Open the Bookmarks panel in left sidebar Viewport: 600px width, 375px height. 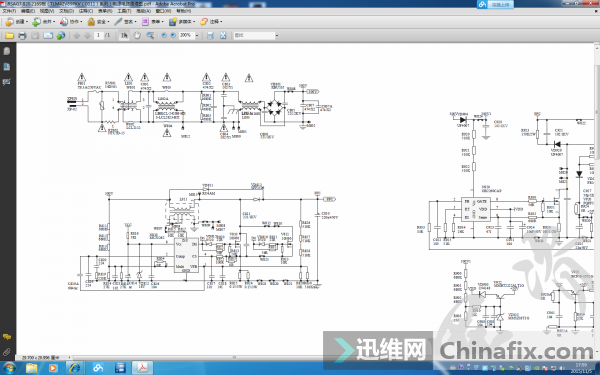click(x=7, y=67)
